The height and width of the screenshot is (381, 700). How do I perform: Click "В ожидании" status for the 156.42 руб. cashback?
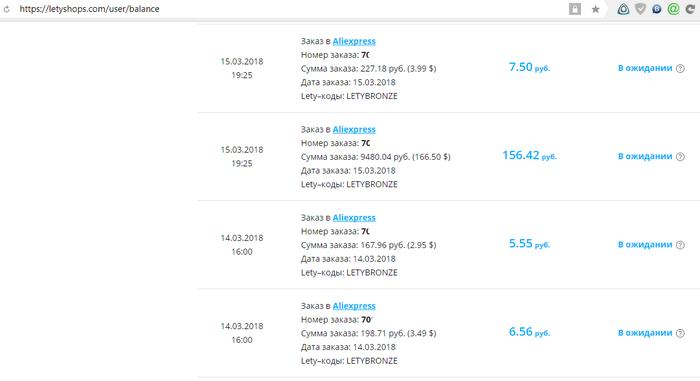pyautogui.click(x=645, y=156)
